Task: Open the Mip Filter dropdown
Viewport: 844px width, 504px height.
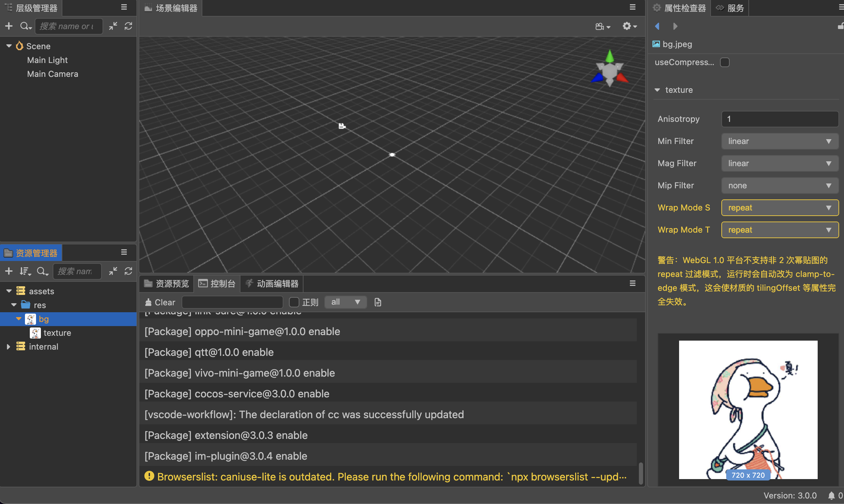Action: pos(780,186)
